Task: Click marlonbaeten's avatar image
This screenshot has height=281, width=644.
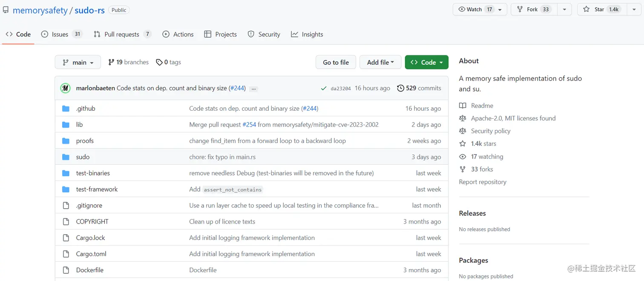Action: tap(65, 88)
